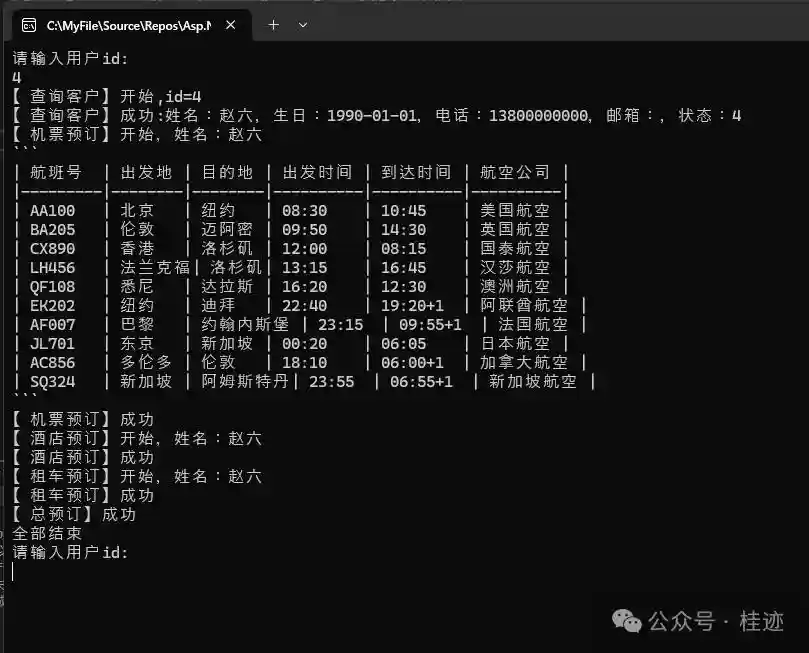This screenshot has width=809, height=653.
Task: Click flight number AA100 in the table
Action: pos(53,211)
